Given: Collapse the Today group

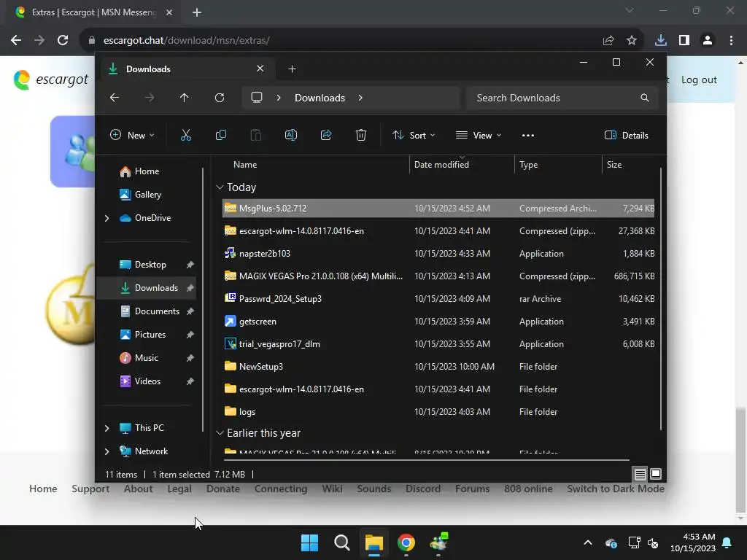Looking at the screenshot, I should pos(220,187).
